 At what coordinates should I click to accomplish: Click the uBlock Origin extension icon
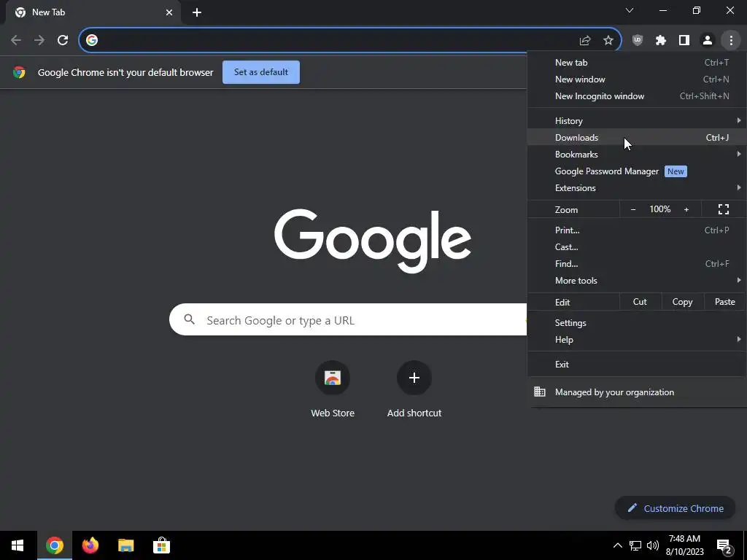pos(637,40)
